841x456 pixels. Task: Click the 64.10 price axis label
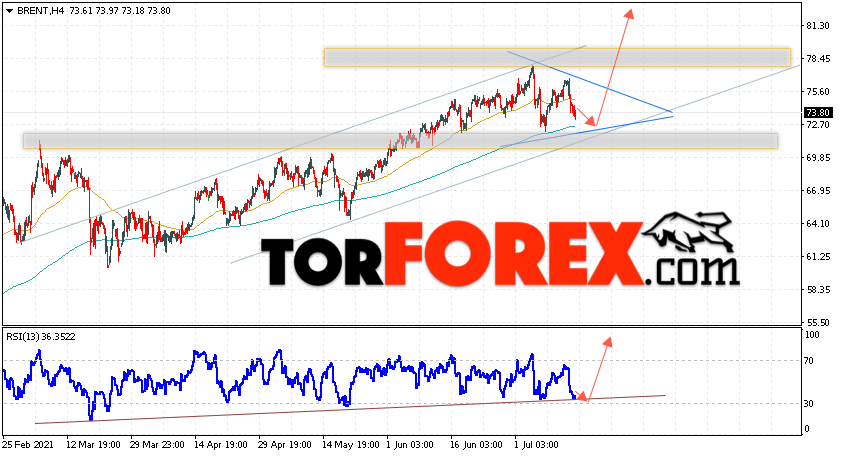point(817,224)
